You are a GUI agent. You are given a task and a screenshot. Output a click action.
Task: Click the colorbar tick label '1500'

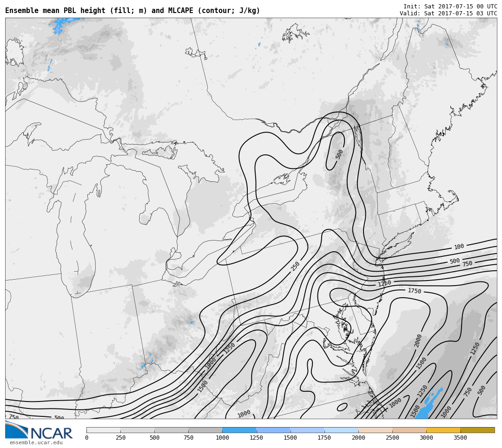[290, 438]
